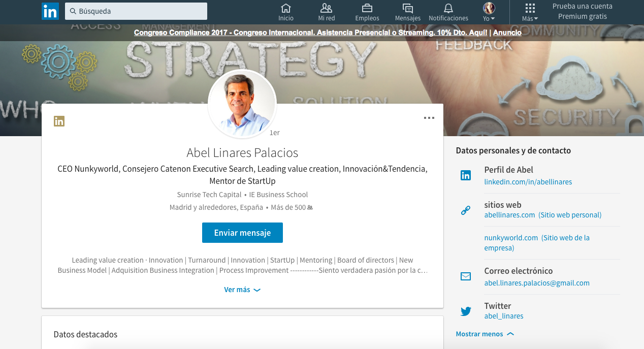Open the Notificaciones bell icon
Screen dimensions: 644x349
click(448, 8)
